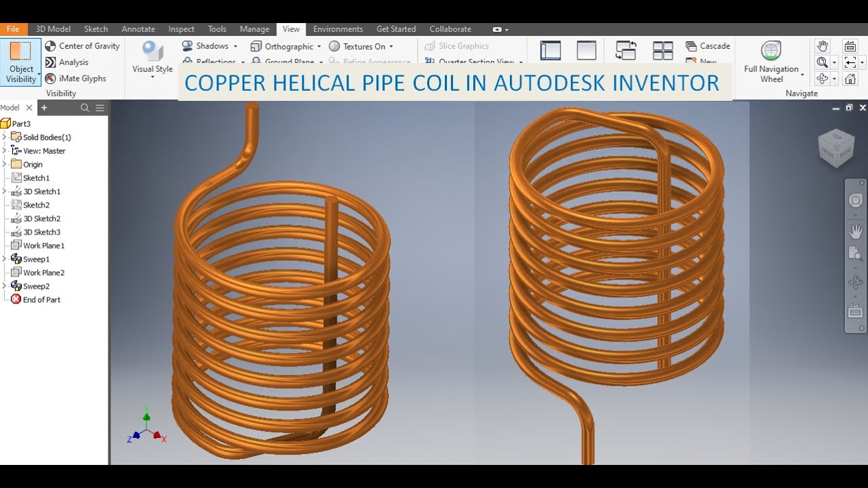
Task: Select Pan hand on the navigation bar
Action: [x=855, y=232]
